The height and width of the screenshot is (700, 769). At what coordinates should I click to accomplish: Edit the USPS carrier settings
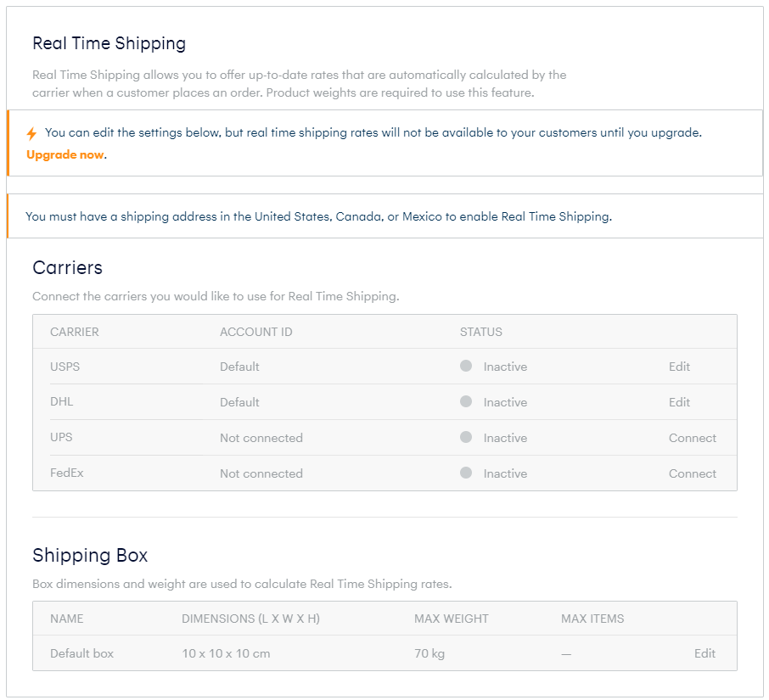pyautogui.click(x=679, y=367)
